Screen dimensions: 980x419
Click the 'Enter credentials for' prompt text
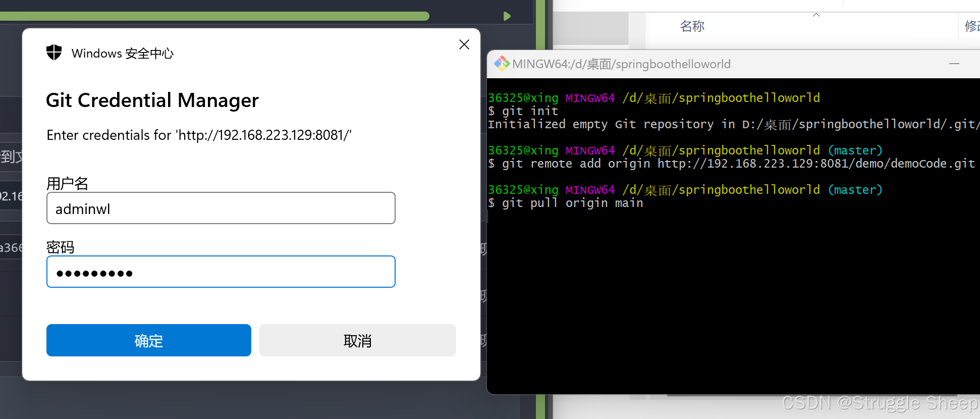(199, 135)
